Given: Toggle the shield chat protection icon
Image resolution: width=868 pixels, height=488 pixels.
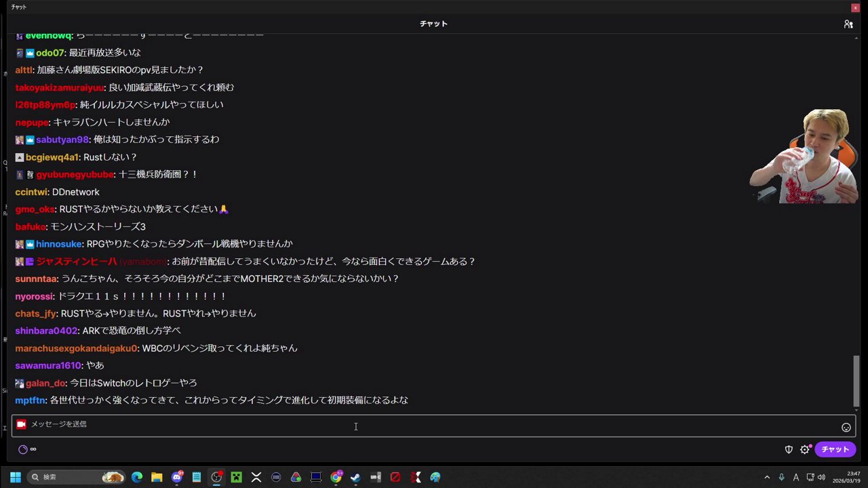Looking at the screenshot, I should (789, 449).
